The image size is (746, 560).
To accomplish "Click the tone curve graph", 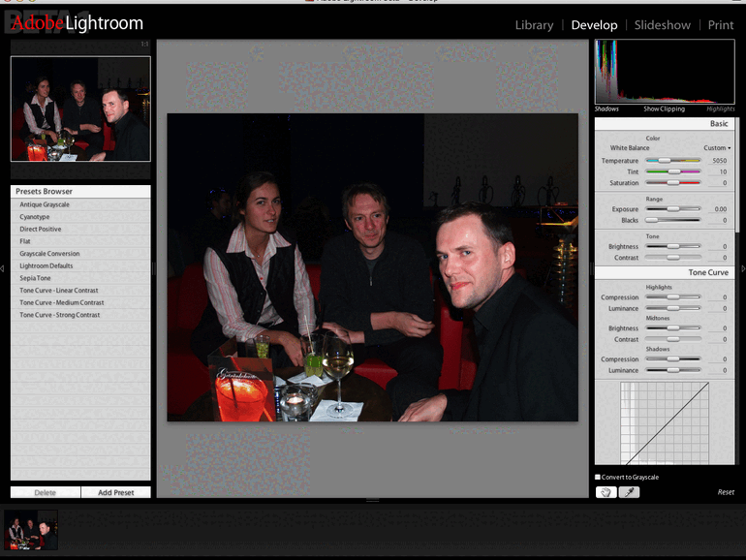I will click(665, 423).
